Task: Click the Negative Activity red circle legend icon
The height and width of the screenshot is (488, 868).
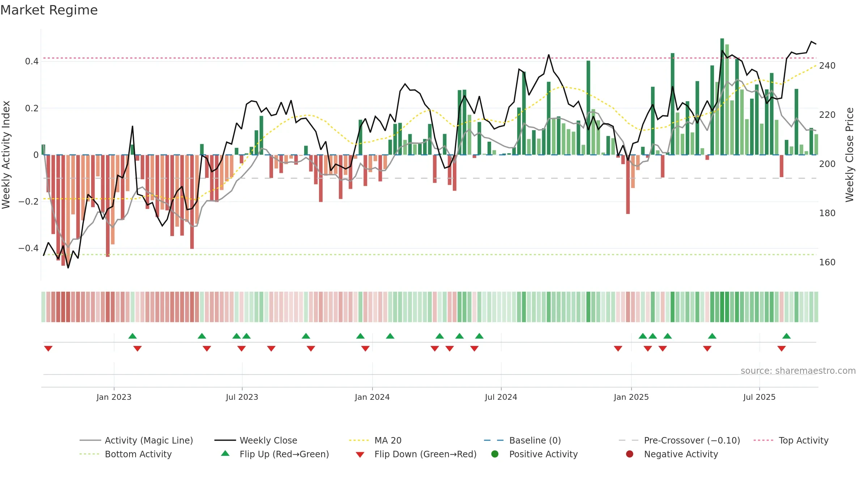Action: tap(630, 454)
